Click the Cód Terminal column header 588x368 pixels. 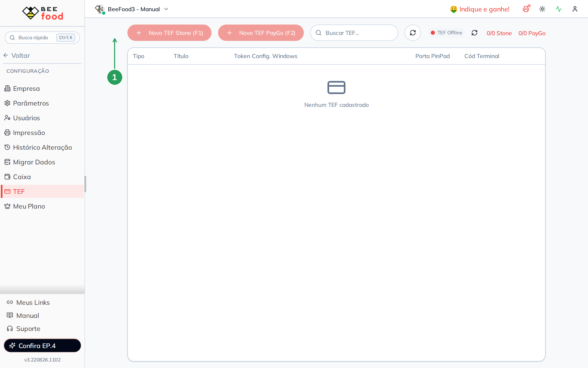tap(482, 56)
